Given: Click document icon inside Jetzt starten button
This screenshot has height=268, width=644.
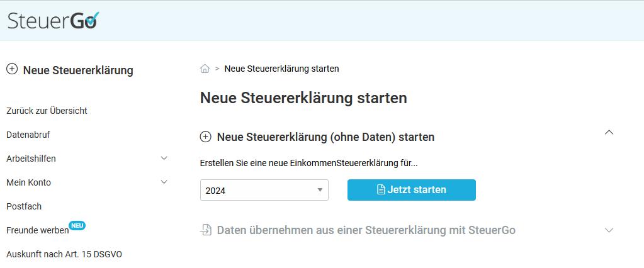Looking at the screenshot, I should click(x=381, y=190).
